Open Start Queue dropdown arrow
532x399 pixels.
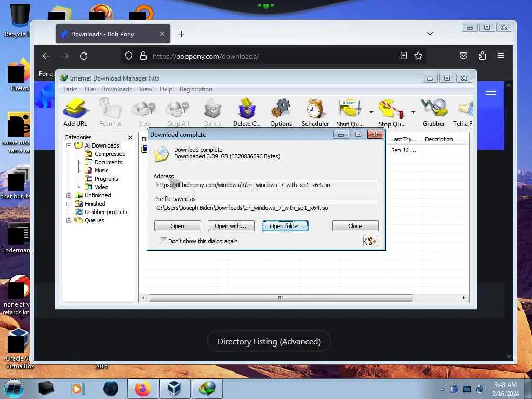[371, 112]
